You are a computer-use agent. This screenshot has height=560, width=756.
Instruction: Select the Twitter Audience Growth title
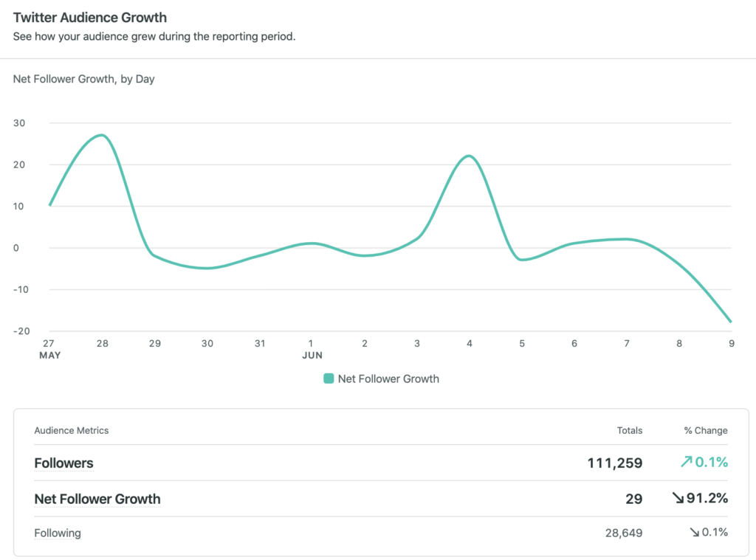click(89, 17)
